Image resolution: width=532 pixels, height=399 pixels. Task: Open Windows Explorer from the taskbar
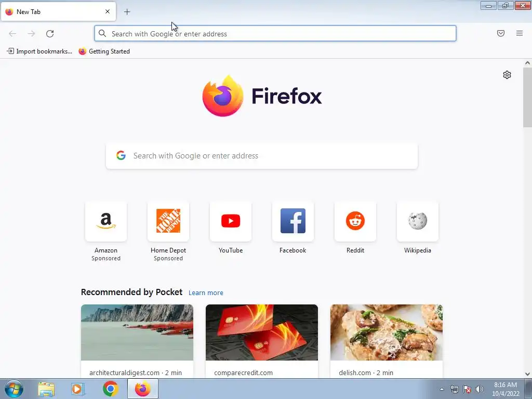[46, 389]
